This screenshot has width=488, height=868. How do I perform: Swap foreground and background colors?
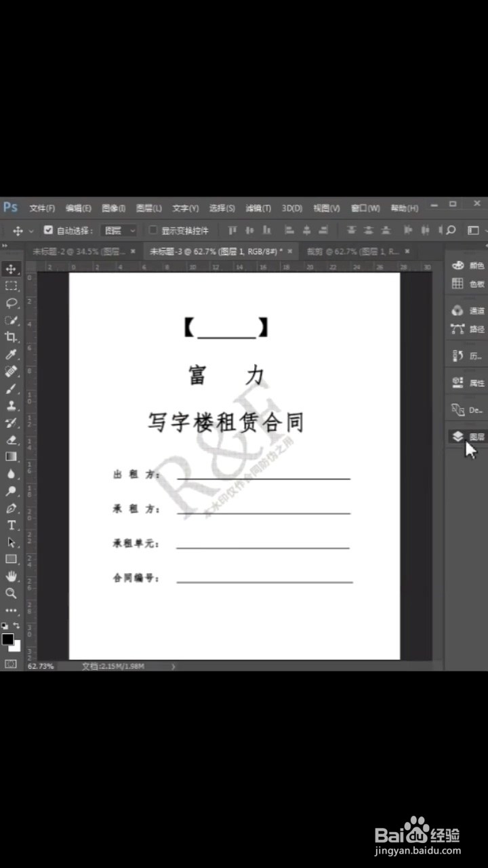point(17,625)
